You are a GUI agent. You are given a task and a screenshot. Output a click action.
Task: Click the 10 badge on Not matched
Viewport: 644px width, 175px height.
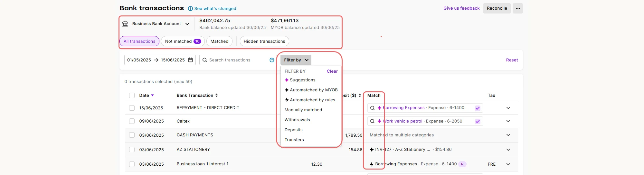pyautogui.click(x=197, y=41)
